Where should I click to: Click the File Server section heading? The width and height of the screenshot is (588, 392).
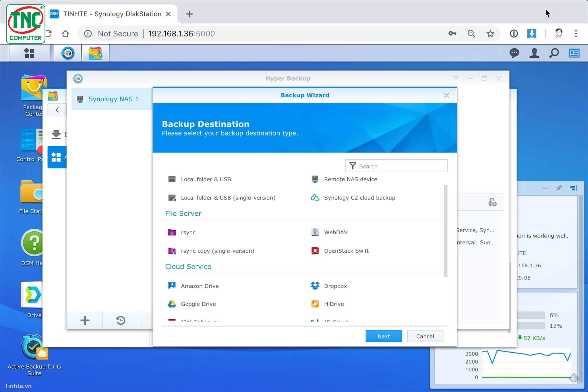click(183, 213)
